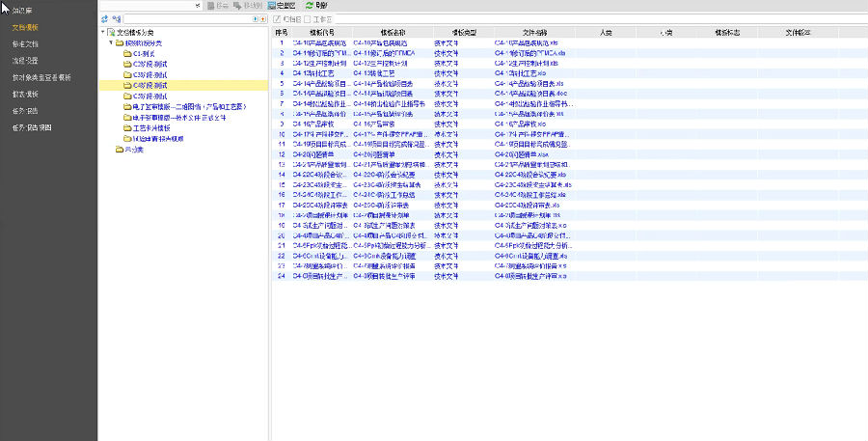Click the green refresh icon in the toolbar

point(308,6)
